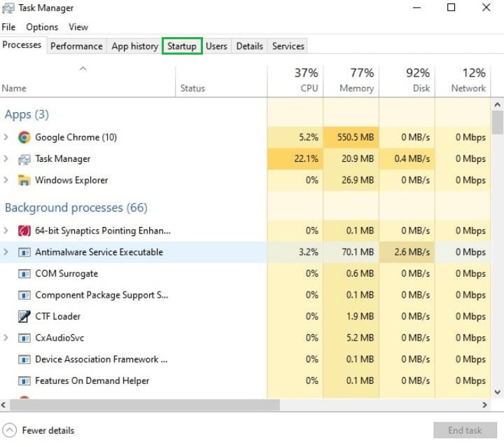504x447 pixels.
Task: Expand the Google Chrome process group
Action: 6,137
